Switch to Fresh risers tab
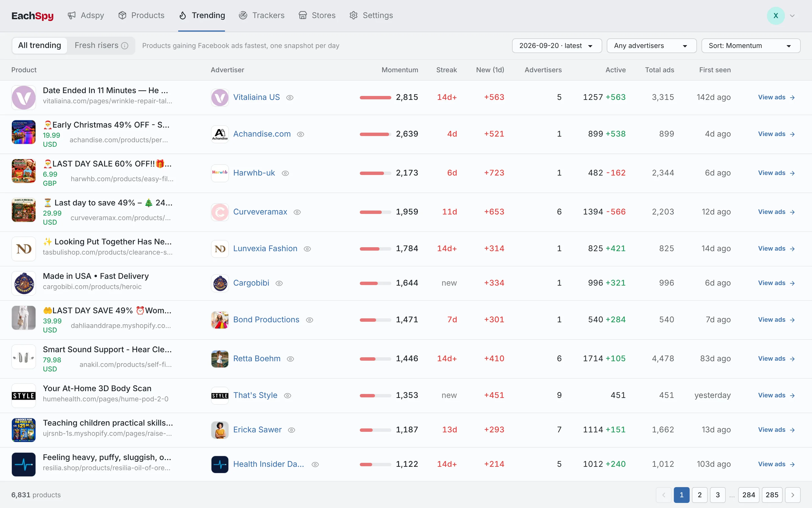812x508 pixels. coord(101,45)
